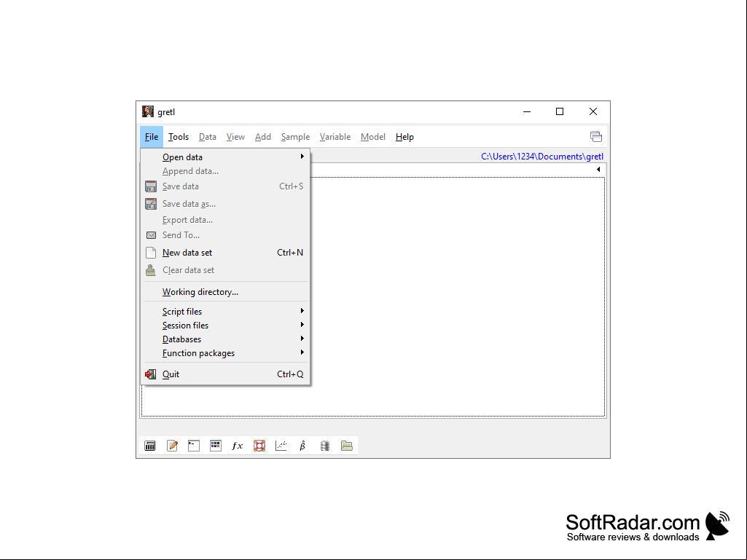
Task: Click the Quit exit-door icon
Action: pos(151,374)
